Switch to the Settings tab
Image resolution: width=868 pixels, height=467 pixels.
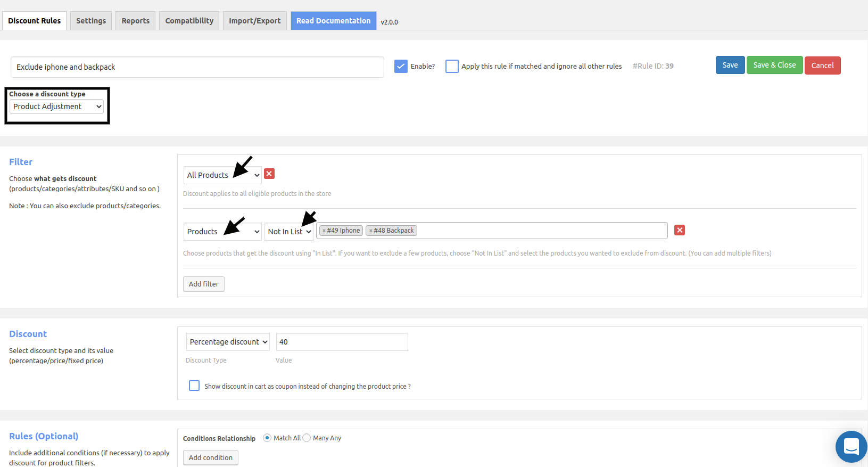pyautogui.click(x=91, y=21)
